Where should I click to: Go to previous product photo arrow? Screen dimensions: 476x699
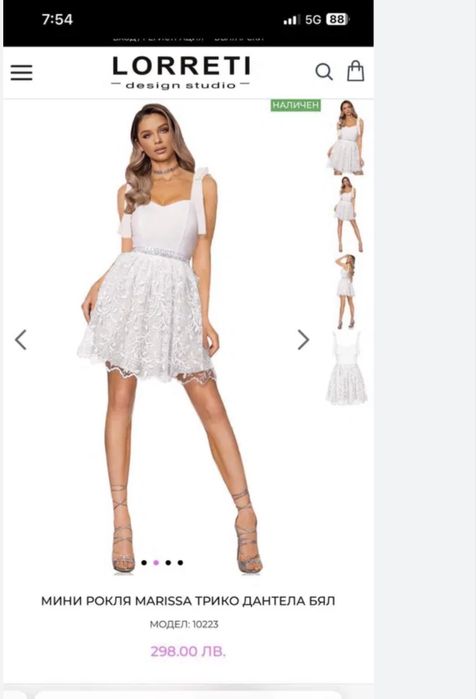[21, 340]
